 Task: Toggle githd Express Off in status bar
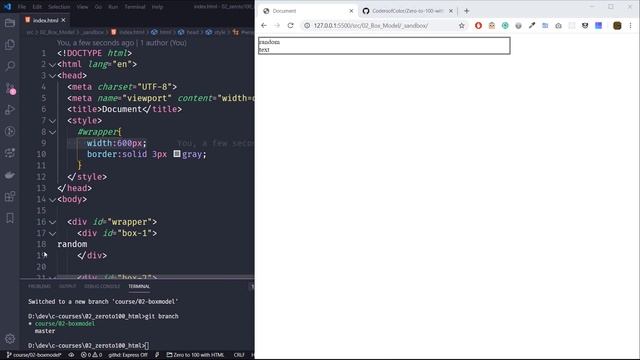click(128, 355)
